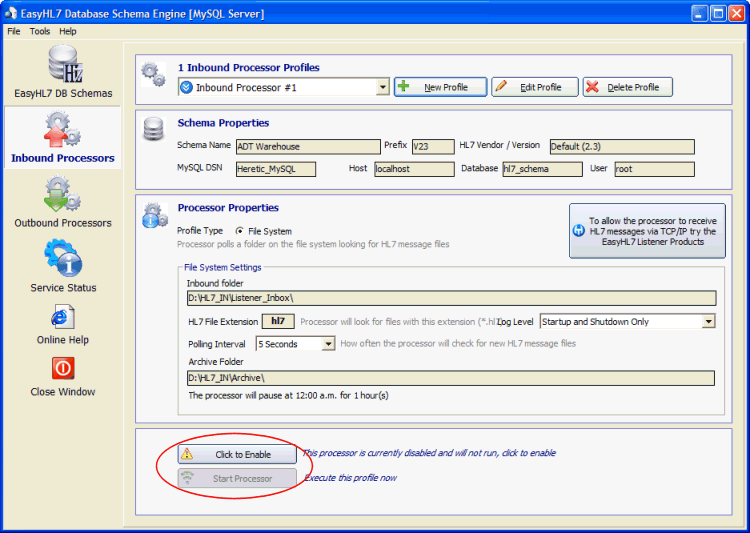Click the red X icon on Delete Profile
This screenshot has height=533, width=750.
(x=592, y=87)
